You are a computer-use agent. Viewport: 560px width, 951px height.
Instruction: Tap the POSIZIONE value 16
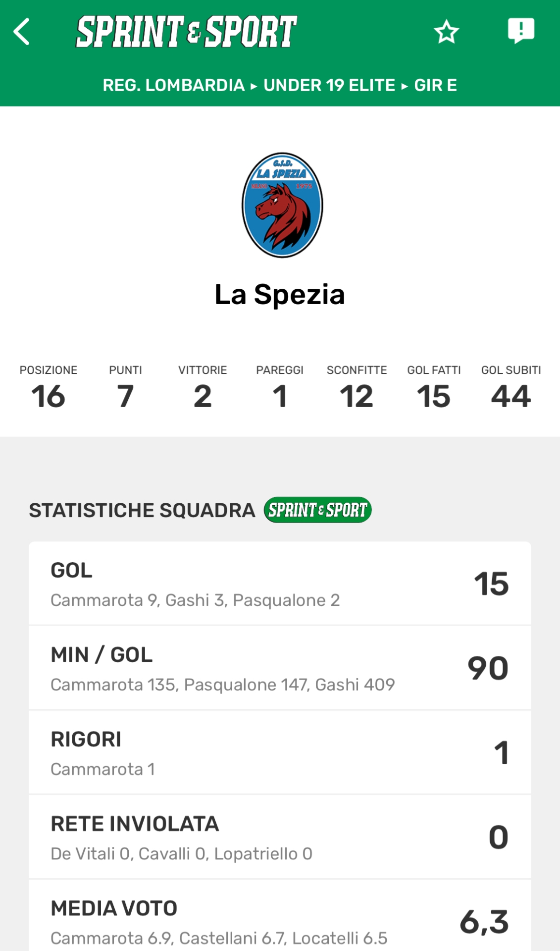(49, 396)
